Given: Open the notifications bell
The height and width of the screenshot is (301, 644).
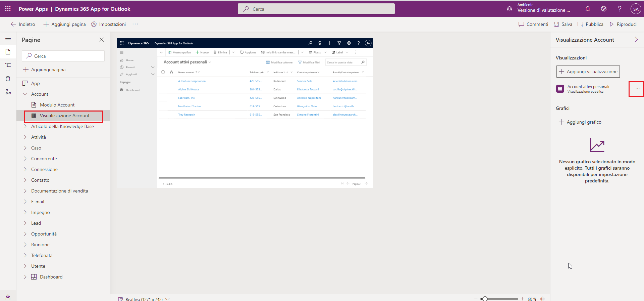Looking at the screenshot, I should 588,9.
